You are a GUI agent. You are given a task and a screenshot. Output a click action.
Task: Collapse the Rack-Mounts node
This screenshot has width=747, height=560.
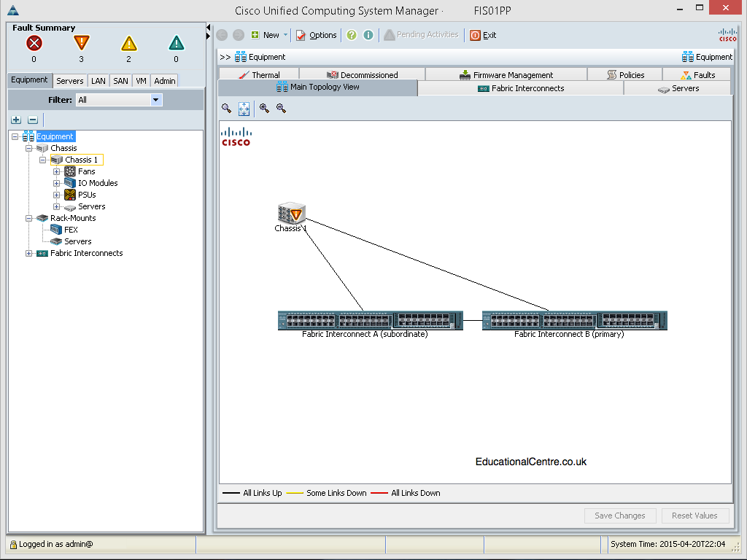28,218
